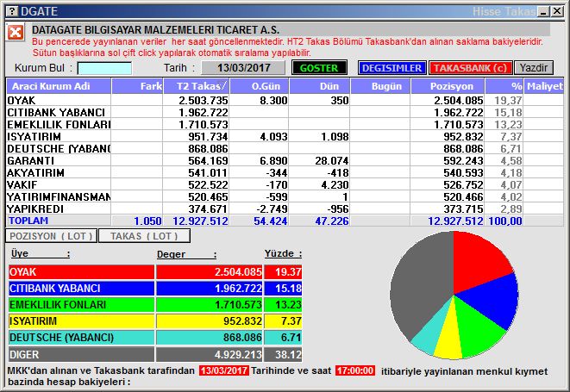The width and height of the screenshot is (570, 392).
Task: Click O.Gün value 8.300
Action: tap(273, 100)
